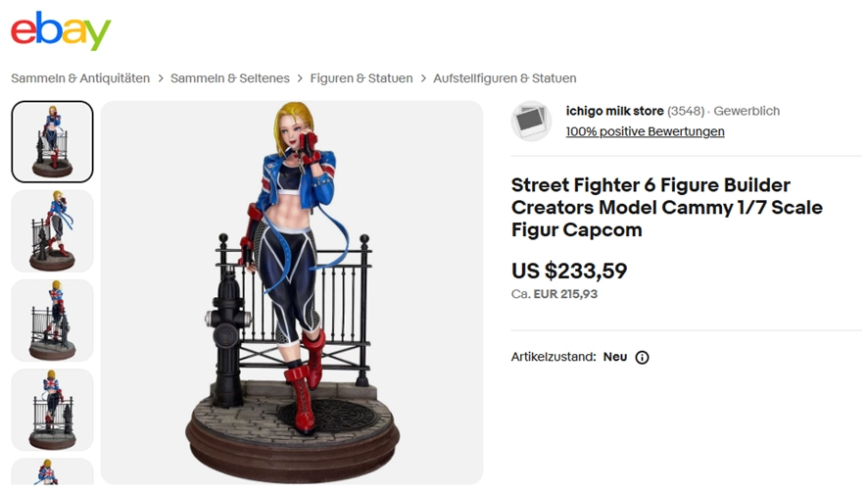Click the Street Fighter 6 listing title
The image size is (868, 495).
click(666, 207)
